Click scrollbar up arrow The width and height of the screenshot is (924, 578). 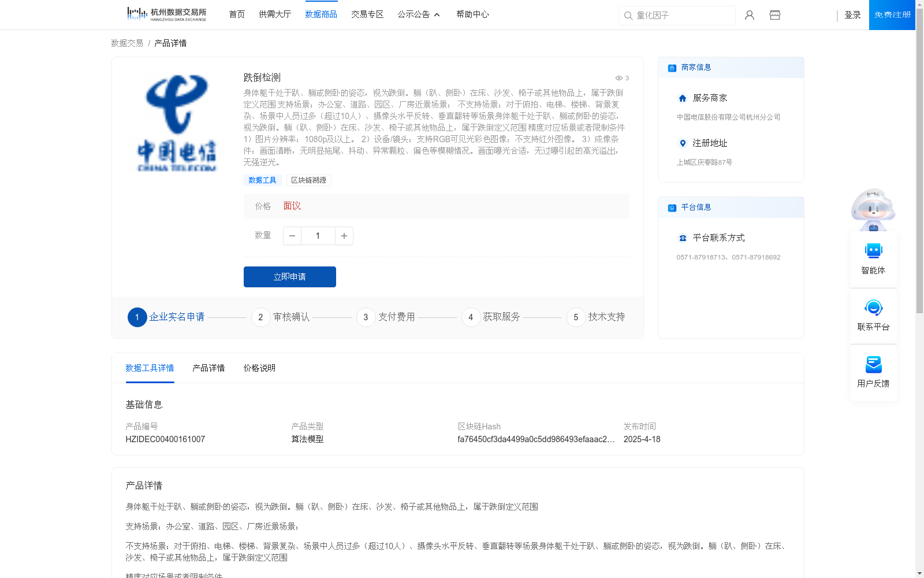point(919,4)
